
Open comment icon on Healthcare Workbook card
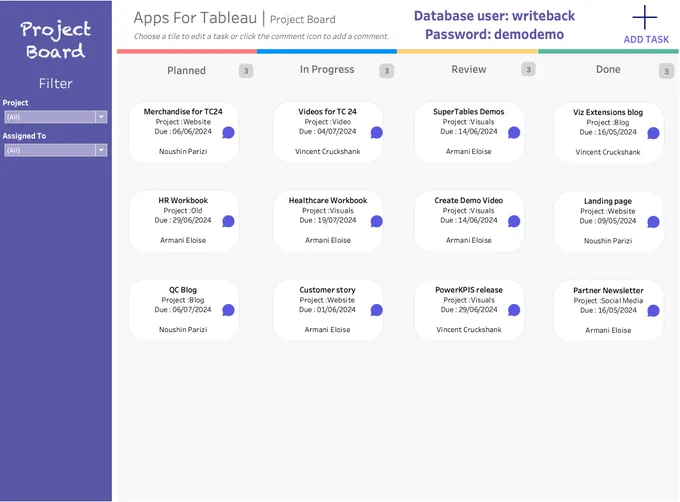(376, 222)
